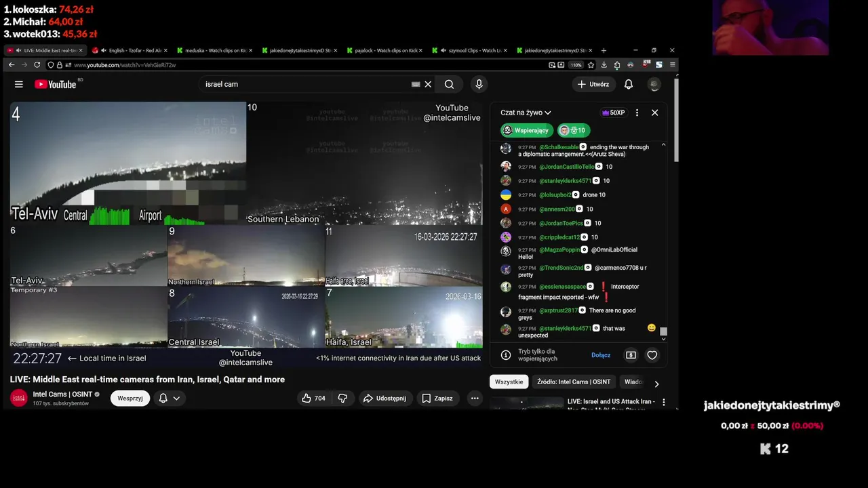Switch to the English - Tzofar Red Alert tab
Image resolution: width=868 pixels, height=488 pixels.
[131, 50]
